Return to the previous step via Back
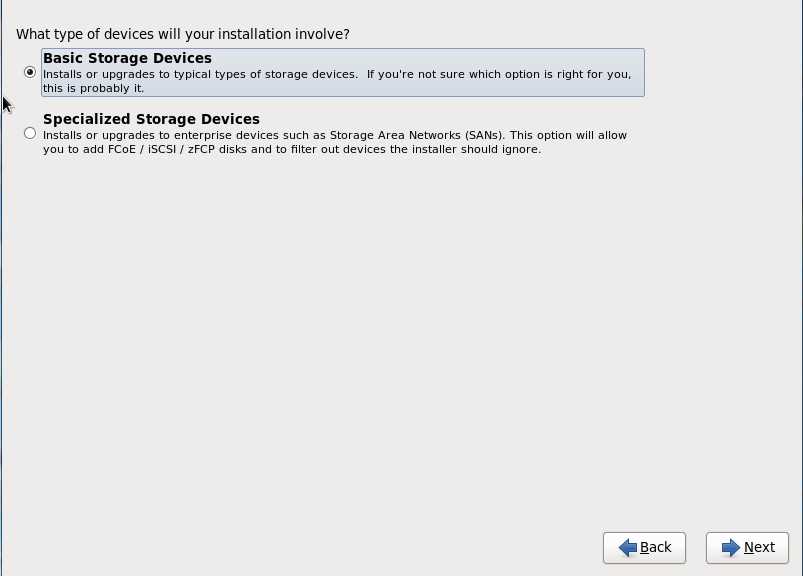The image size is (803, 576). [644, 548]
